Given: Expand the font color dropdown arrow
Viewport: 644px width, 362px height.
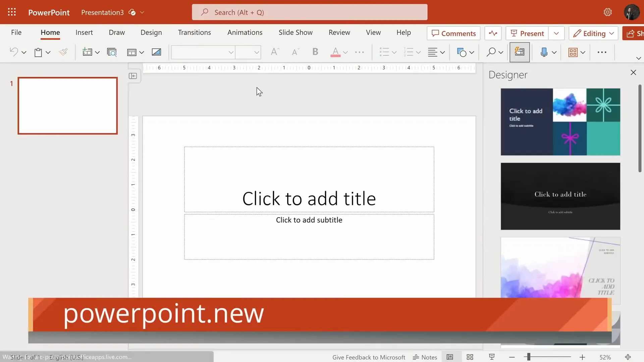Looking at the screenshot, I should click(x=345, y=52).
